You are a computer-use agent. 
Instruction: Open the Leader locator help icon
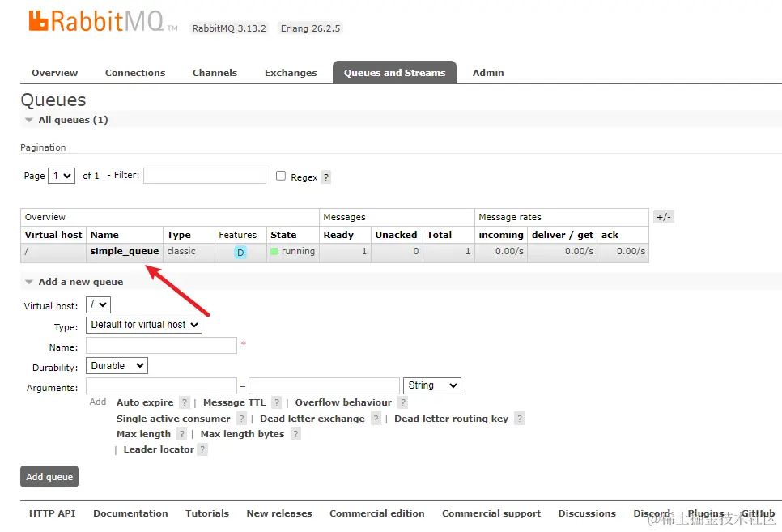202,449
